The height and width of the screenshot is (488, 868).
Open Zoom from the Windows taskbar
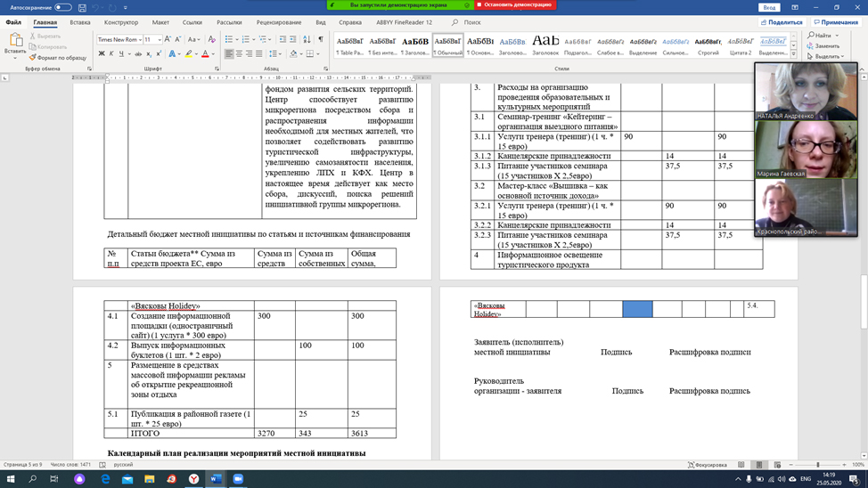(x=238, y=478)
